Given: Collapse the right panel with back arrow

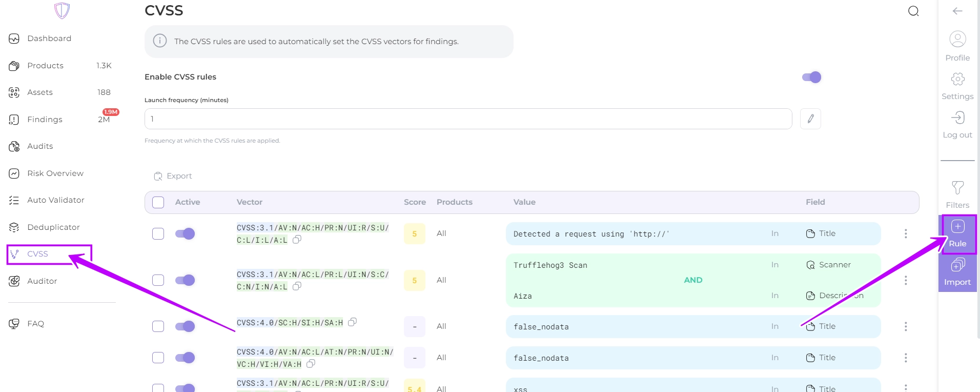Looking at the screenshot, I should (x=957, y=11).
